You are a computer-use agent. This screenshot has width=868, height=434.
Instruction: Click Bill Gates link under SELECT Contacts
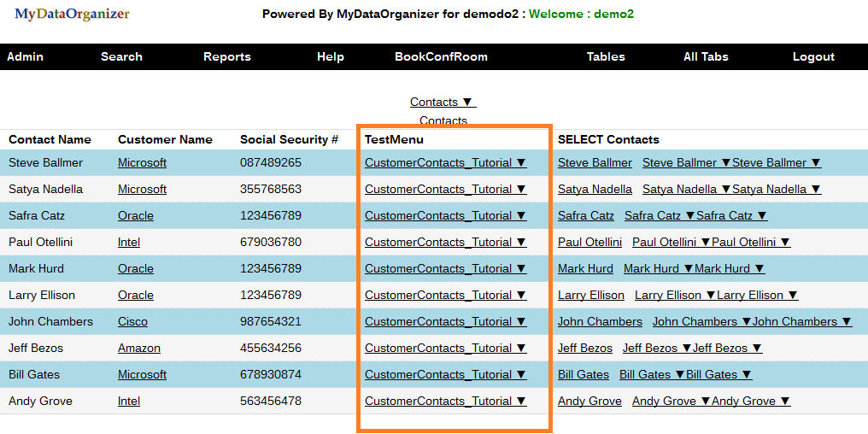click(x=584, y=374)
